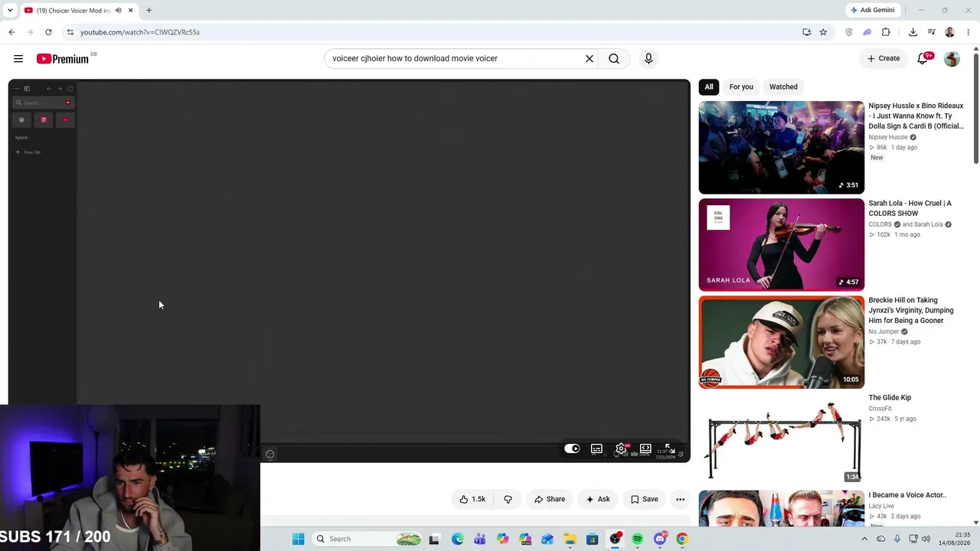Screen dimensions: 980x551
Task: Select the Watched filter chip
Action: point(783,87)
